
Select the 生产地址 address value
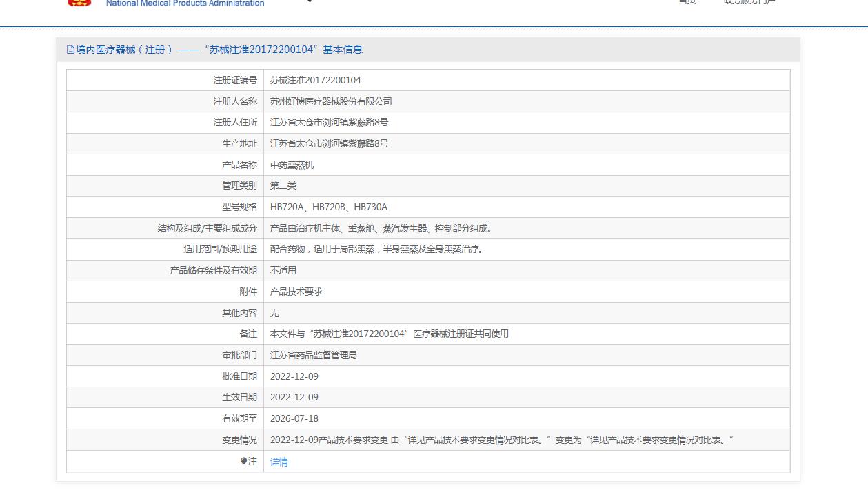329,143
